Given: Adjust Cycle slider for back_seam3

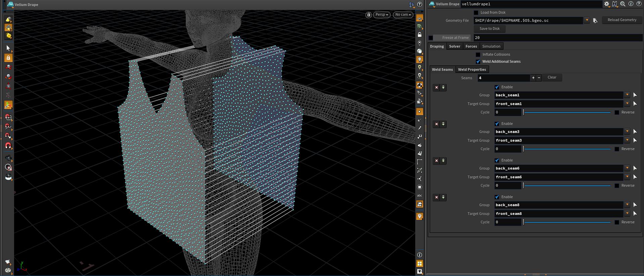Looking at the screenshot, I should 566,149.
